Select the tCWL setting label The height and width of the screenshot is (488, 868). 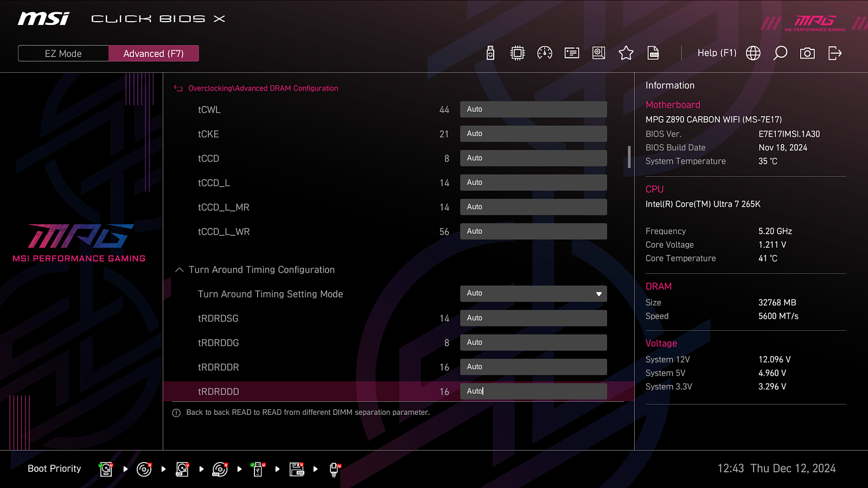(209, 110)
